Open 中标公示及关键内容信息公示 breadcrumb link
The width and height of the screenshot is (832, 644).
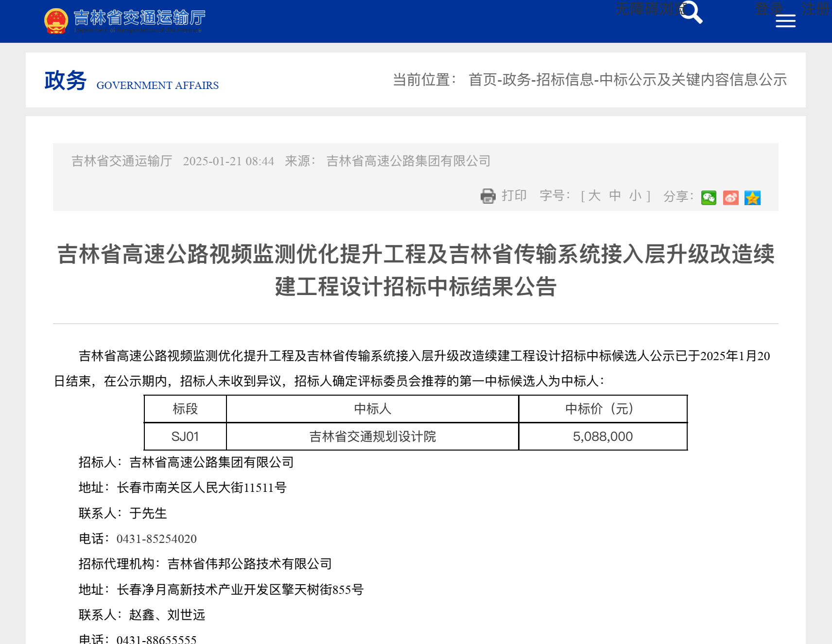click(x=693, y=80)
